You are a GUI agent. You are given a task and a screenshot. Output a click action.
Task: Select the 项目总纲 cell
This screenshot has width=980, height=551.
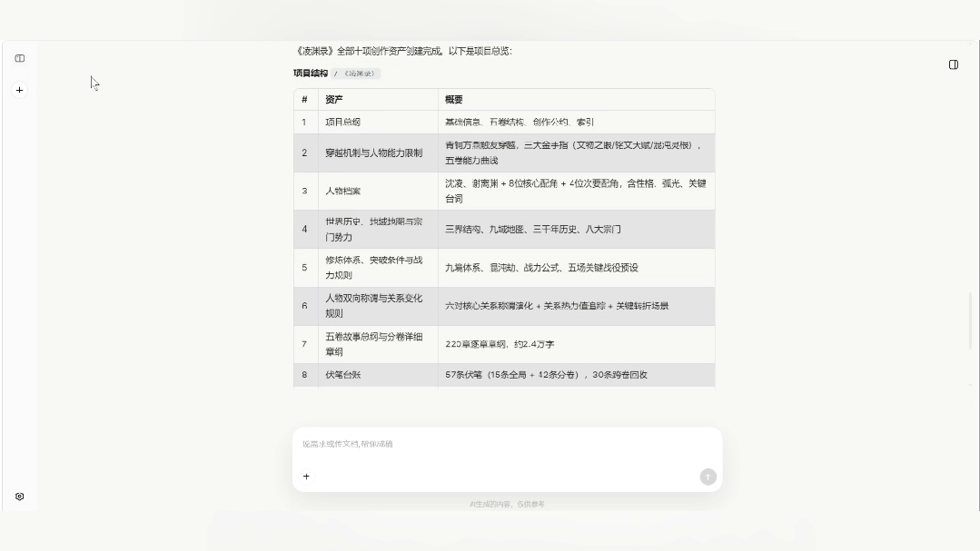(378, 122)
